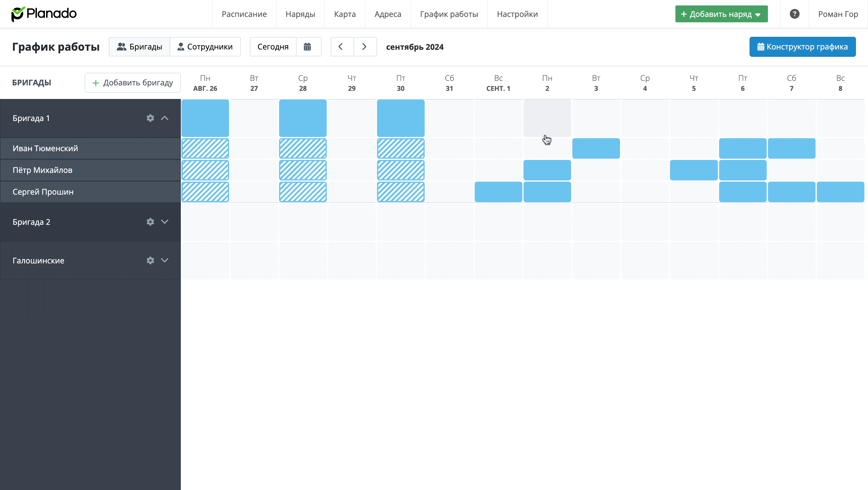Click the Planado logo
This screenshot has width=868, height=490.
[44, 14]
